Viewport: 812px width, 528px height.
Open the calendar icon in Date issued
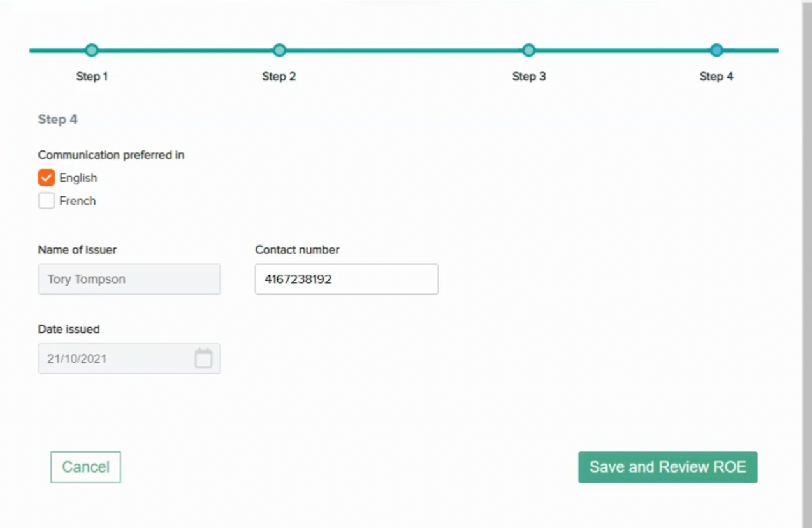coord(203,358)
